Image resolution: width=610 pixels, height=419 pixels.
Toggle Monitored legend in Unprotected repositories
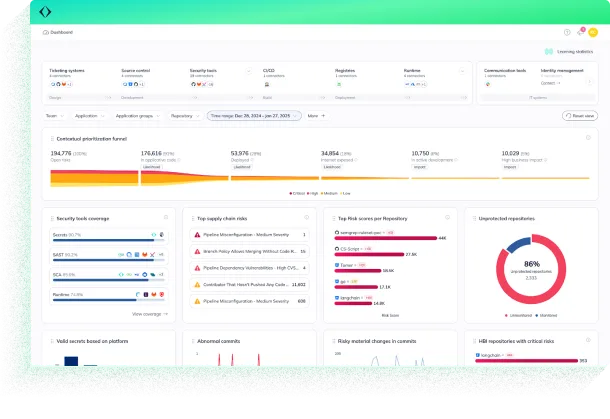pos(546,316)
